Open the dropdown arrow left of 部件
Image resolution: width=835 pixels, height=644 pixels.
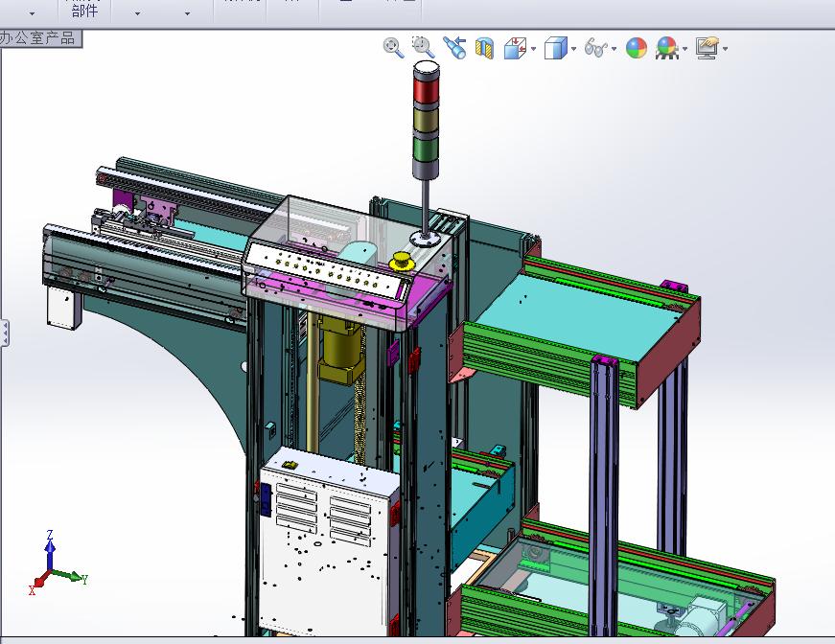[33, 13]
